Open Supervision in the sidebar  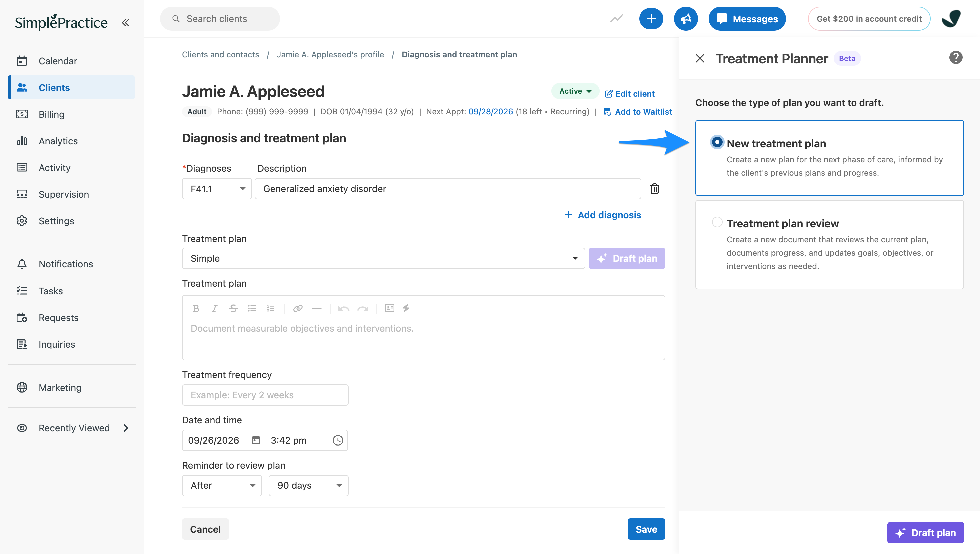coord(72,194)
